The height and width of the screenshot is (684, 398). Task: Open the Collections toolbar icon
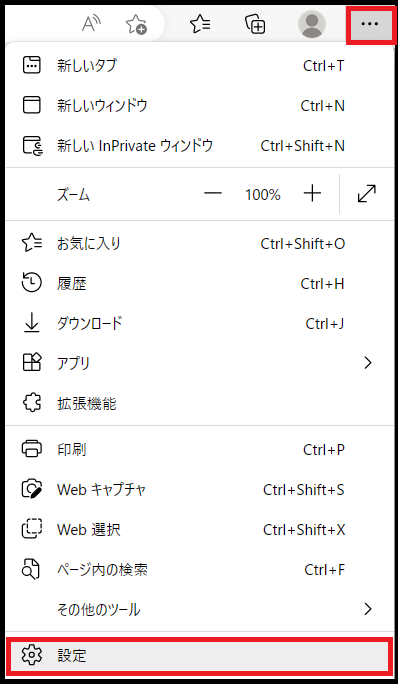coord(255,24)
